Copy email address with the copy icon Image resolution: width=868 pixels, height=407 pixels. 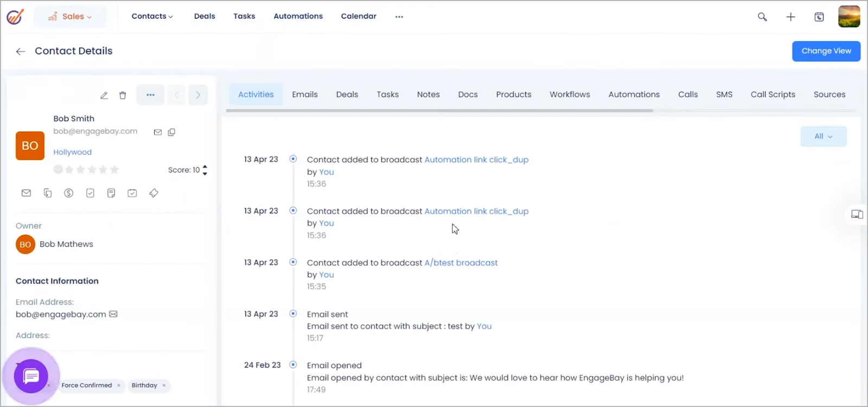point(171,132)
